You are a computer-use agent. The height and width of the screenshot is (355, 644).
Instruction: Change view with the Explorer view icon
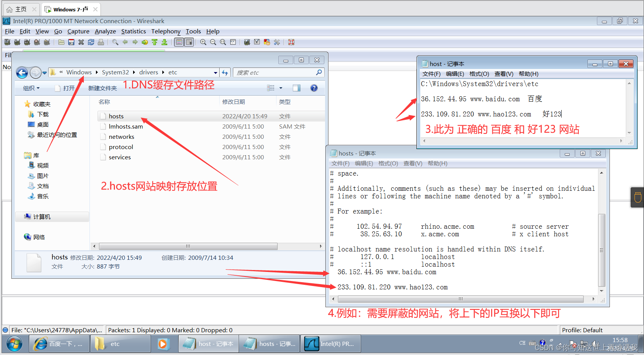click(x=270, y=88)
